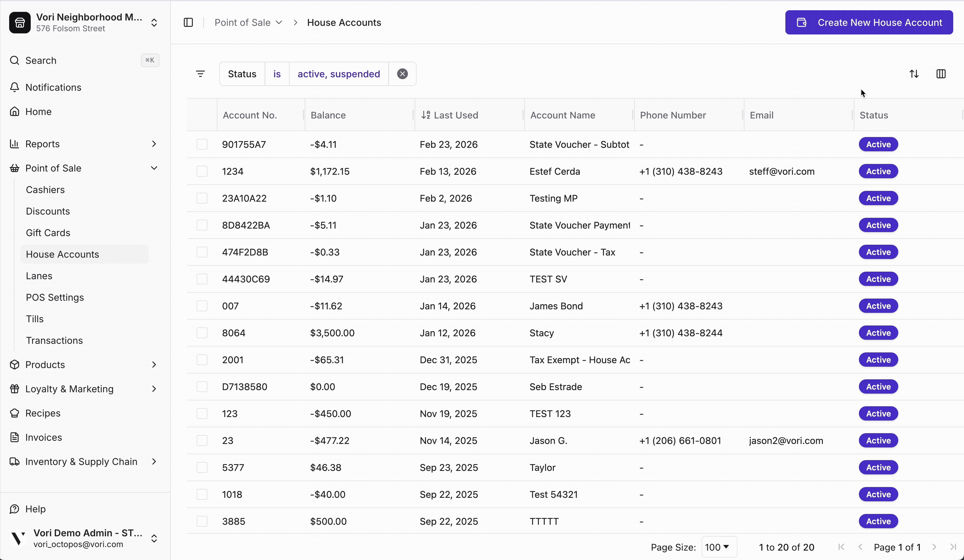Navigate to Transactions submenu item
This screenshot has height=560, width=964.
pyautogui.click(x=54, y=341)
